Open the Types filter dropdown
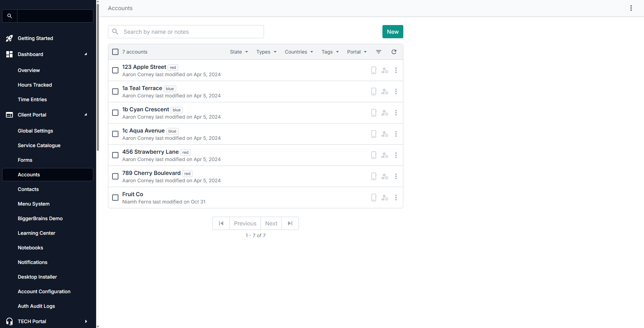This screenshot has width=644, height=328. [266, 52]
